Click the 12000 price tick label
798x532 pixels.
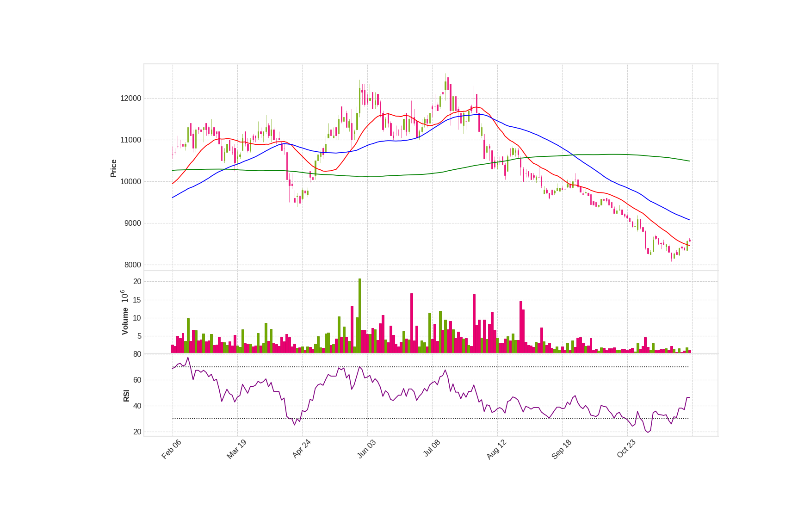(130, 98)
